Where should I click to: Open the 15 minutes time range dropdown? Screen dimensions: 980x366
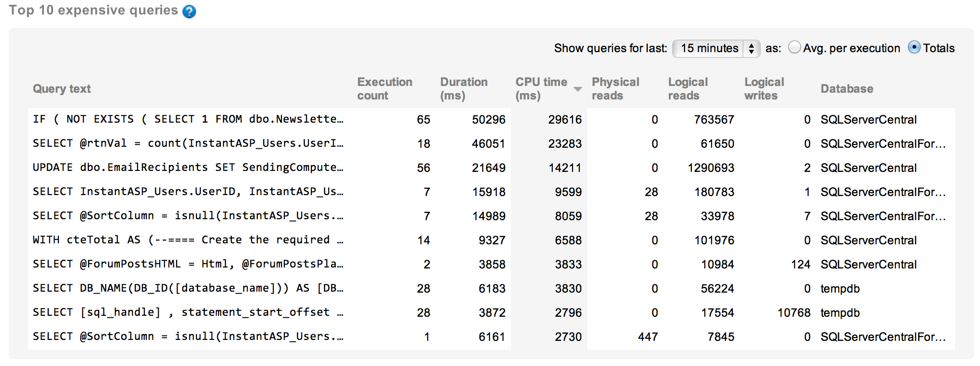pyautogui.click(x=709, y=48)
